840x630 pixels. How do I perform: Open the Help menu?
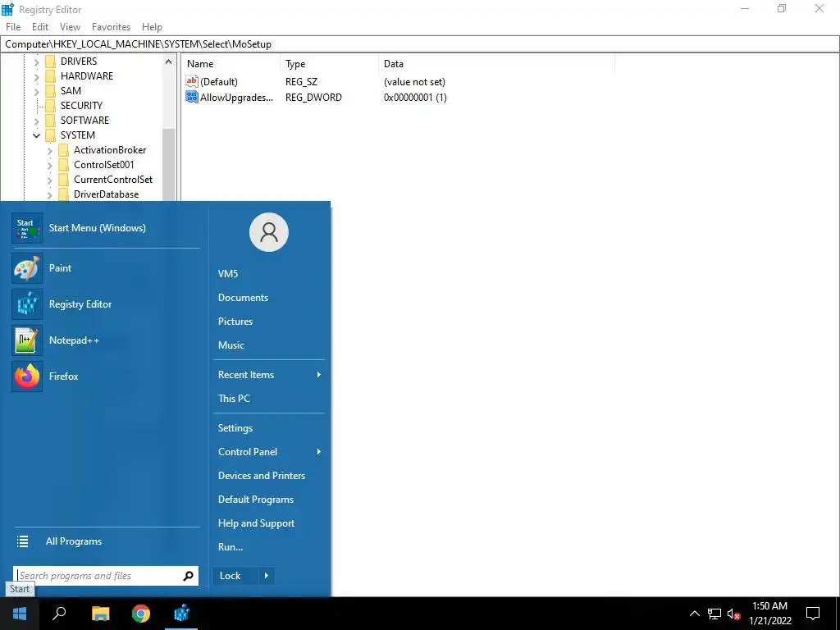click(x=152, y=27)
